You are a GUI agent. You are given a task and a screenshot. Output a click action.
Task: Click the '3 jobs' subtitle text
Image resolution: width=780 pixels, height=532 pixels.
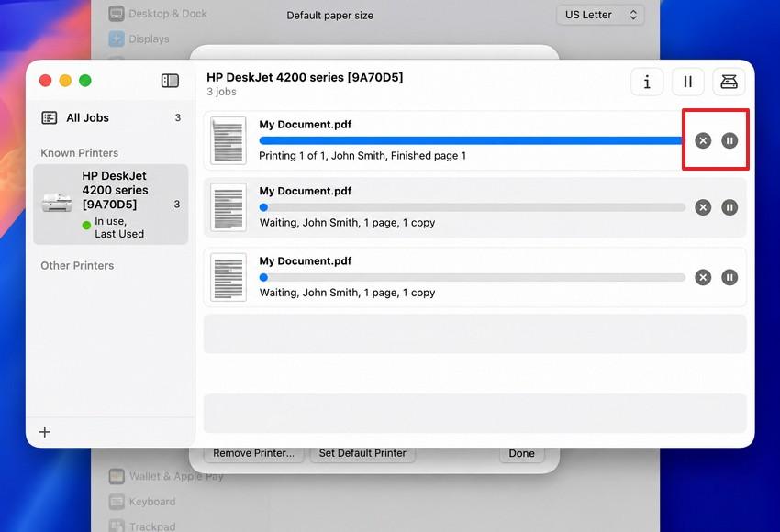point(221,92)
